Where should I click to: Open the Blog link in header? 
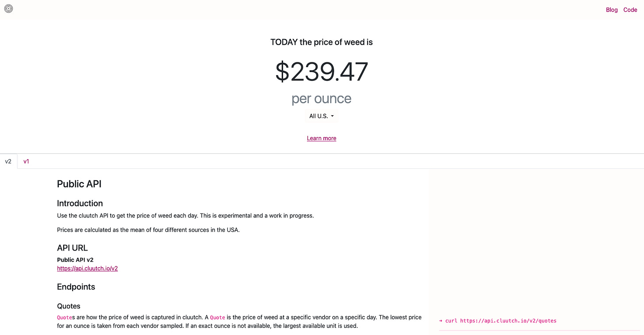612,10
